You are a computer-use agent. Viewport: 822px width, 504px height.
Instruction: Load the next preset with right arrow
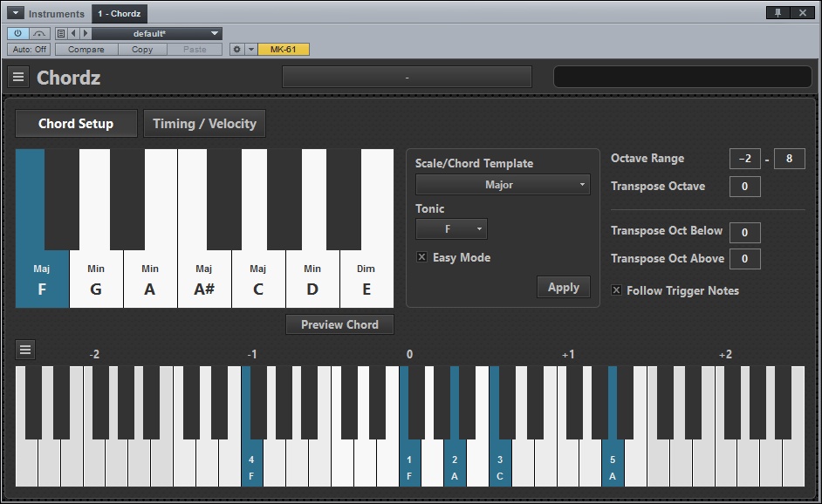pyautogui.click(x=86, y=33)
